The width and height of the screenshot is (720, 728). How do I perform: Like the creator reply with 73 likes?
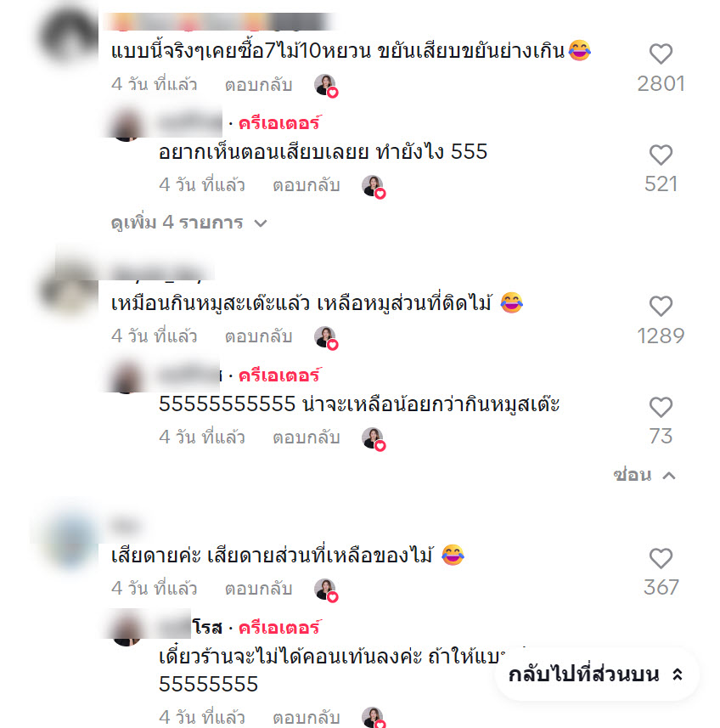(661, 408)
